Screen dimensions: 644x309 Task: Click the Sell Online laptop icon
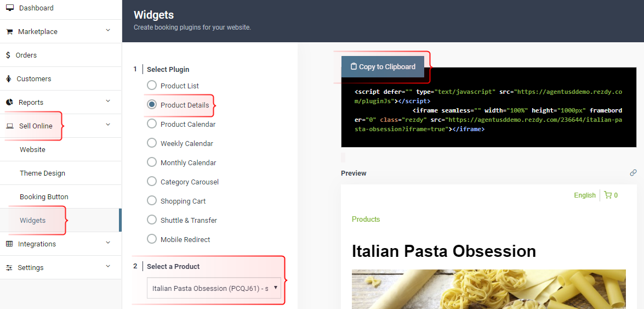pos(10,126)
